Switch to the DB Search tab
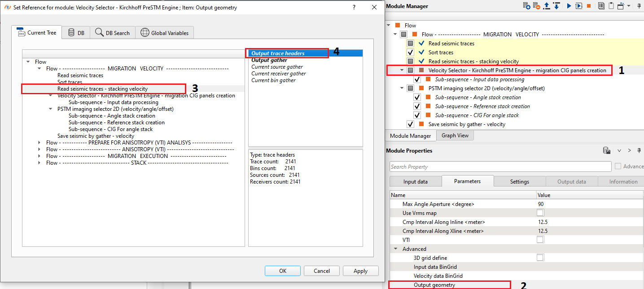This screenshot has width=644, height=289. [113, 33]
